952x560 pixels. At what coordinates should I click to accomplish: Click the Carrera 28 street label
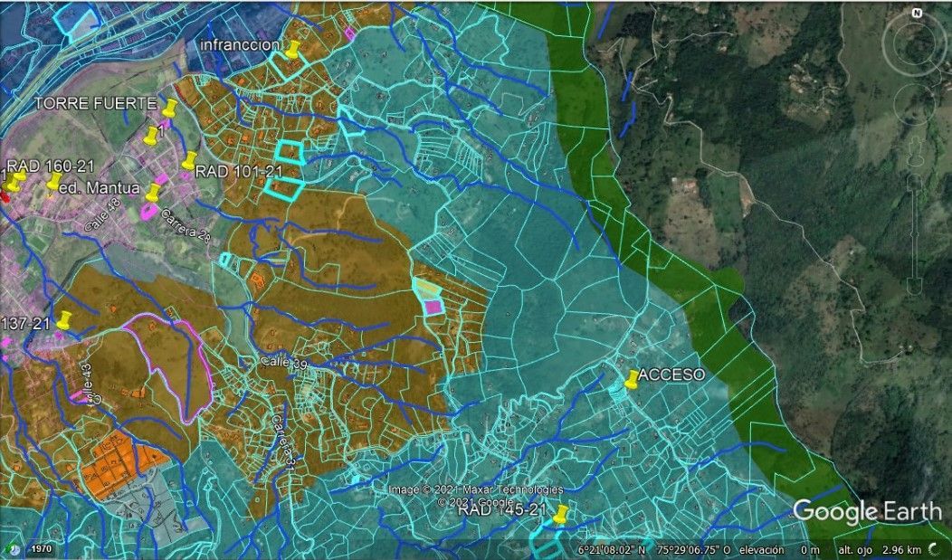click(x=186, y=226)
